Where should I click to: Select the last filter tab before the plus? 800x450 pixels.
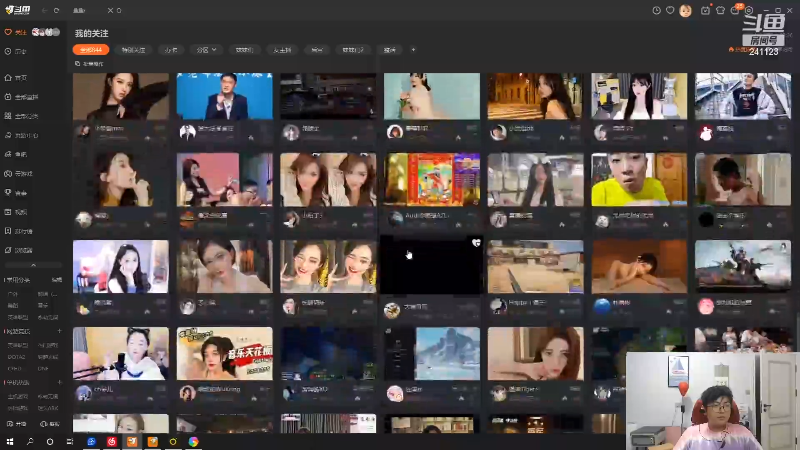click(390, 50)
